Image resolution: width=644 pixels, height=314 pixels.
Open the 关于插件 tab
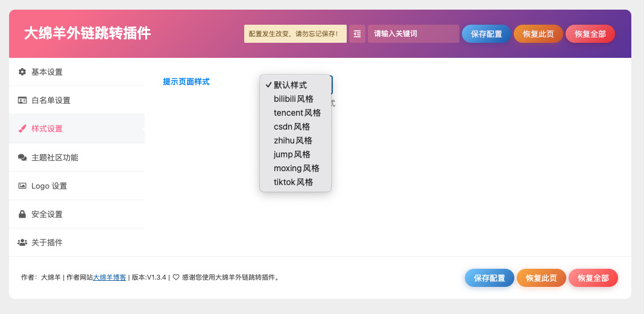77,242
